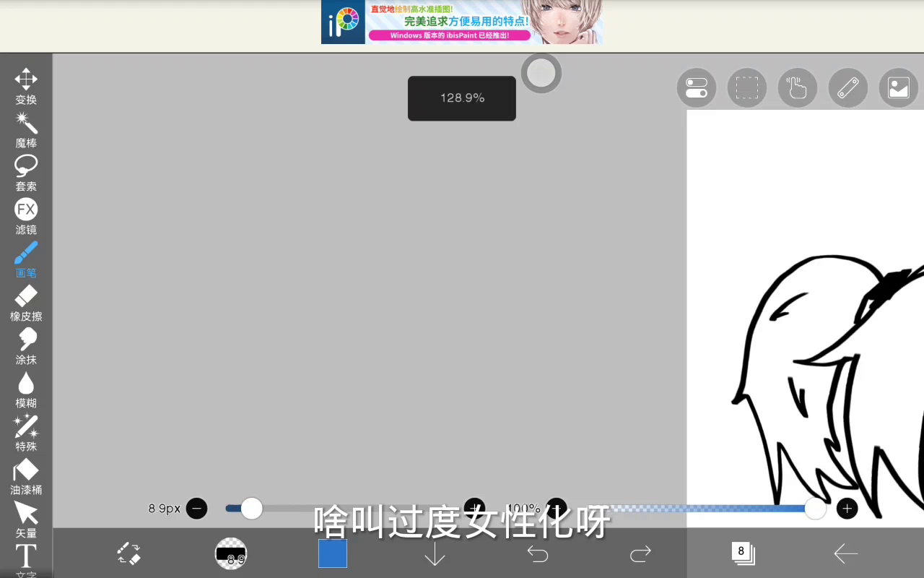Open the layers panel showing 8
This screenshot has height=578, width=924.
[742, 553]
